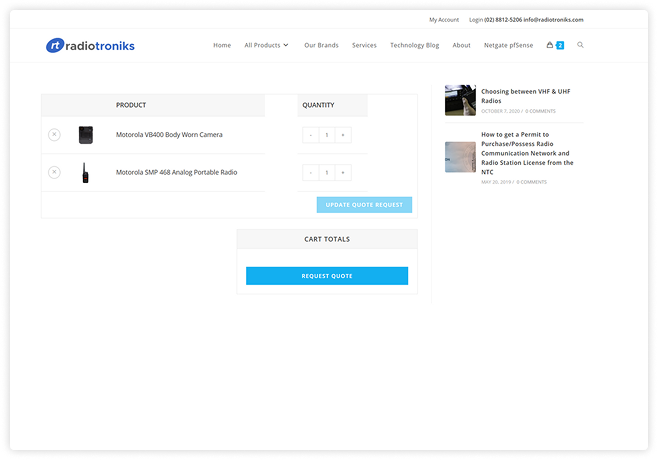Click 0 Comments under NTC permit post

531,182
